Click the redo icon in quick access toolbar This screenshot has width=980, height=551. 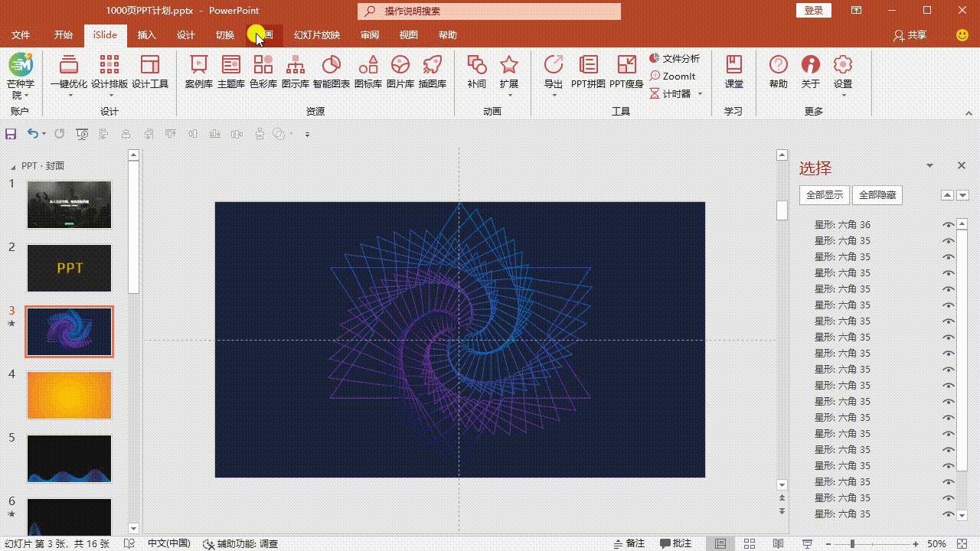pos(59,134)
